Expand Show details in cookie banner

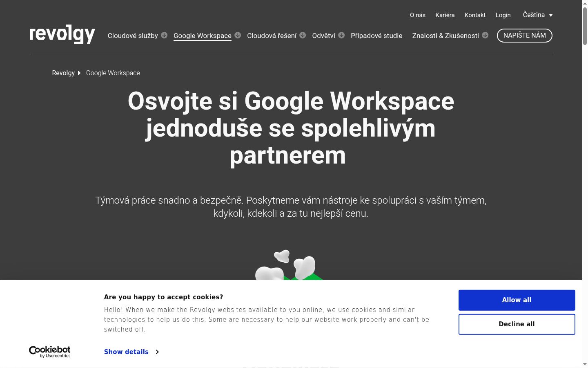(131, 352)
